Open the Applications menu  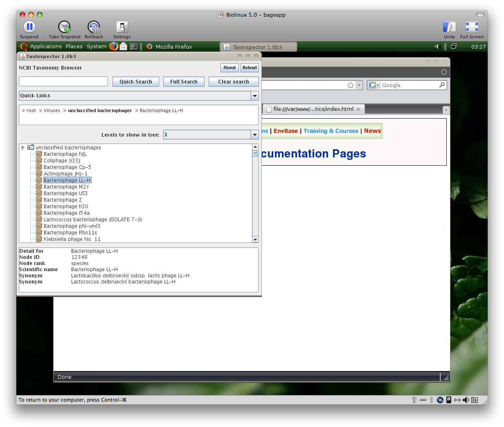[x=45, y=47]
